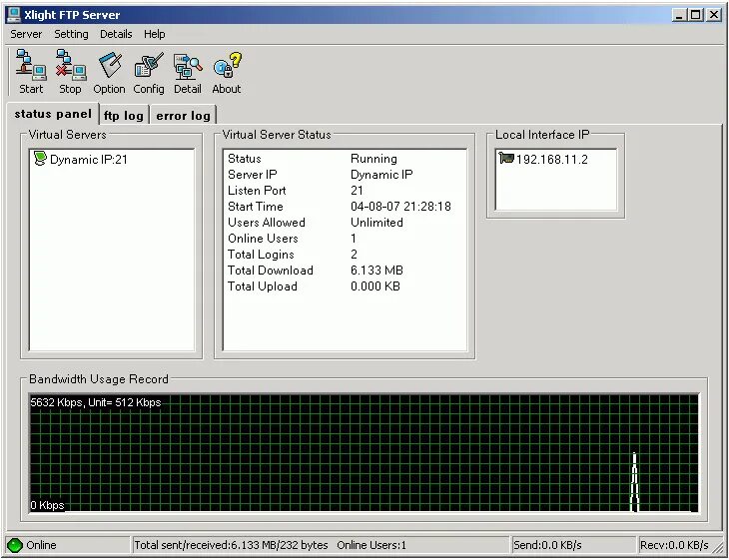Click the 0.000 KB upload value
This screenshot has height=560, width=729.
pos(375,286)
